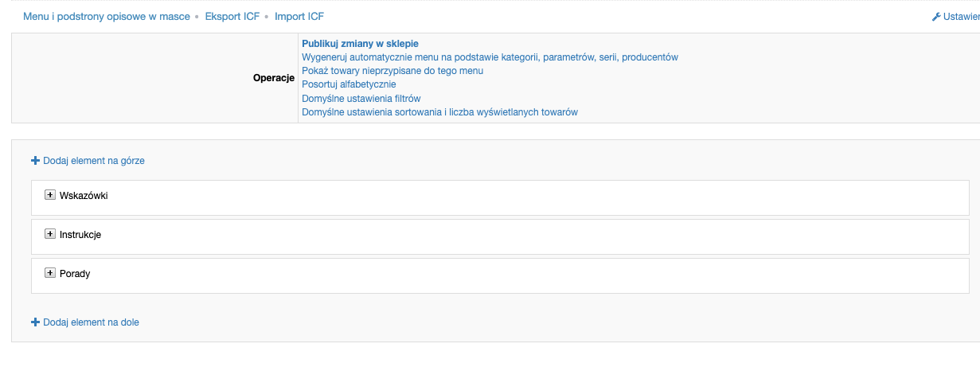Image resolution: width=980 pixels, height=367 pixels.
Task: Click the Operacje row label
Action: 274,78
